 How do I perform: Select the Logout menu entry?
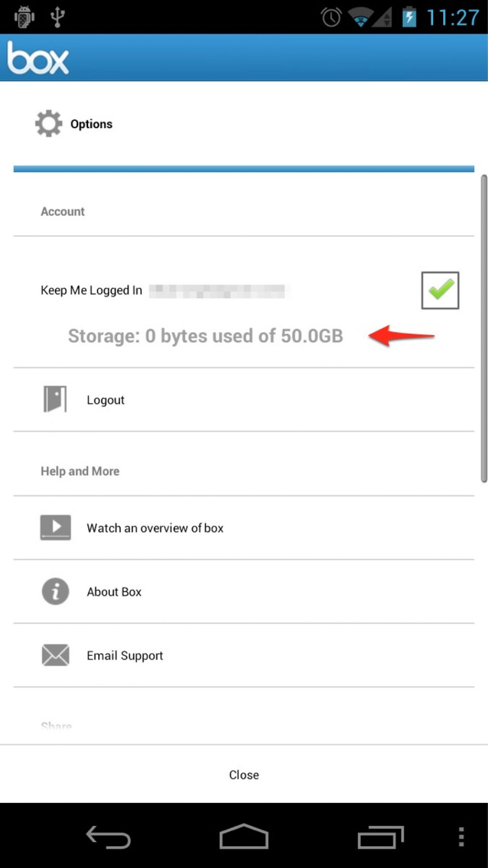[x=106, y=400]
